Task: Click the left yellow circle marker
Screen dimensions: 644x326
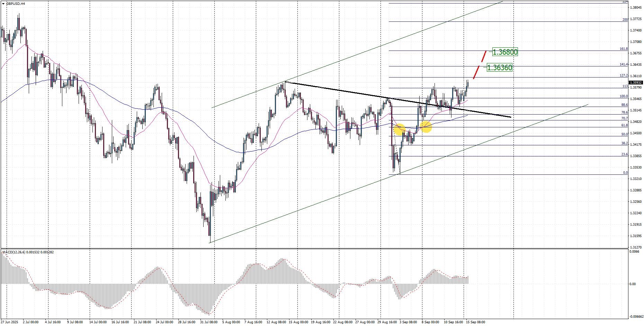Action: pos(399,129)
